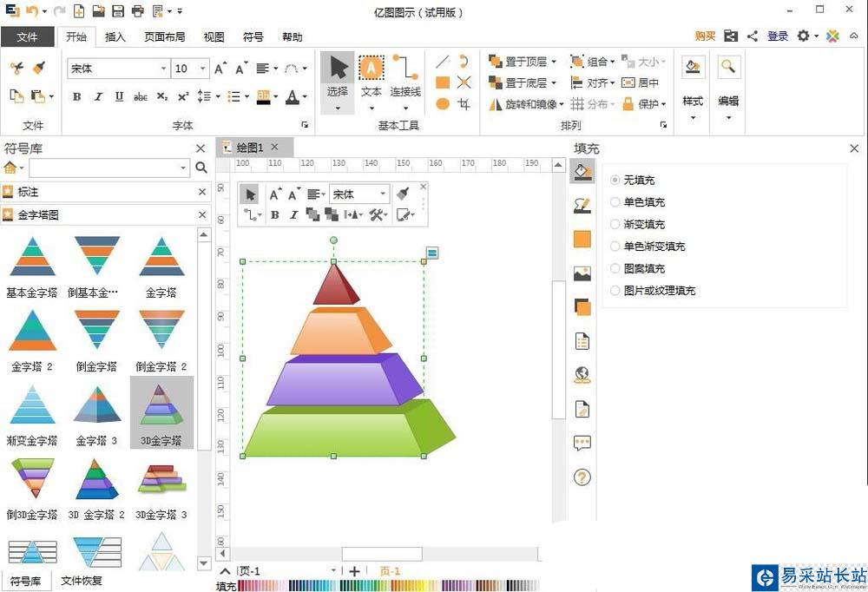Select the Text tool in ribbon
Viewport: 868px width, 592px height.
[372, 76]
